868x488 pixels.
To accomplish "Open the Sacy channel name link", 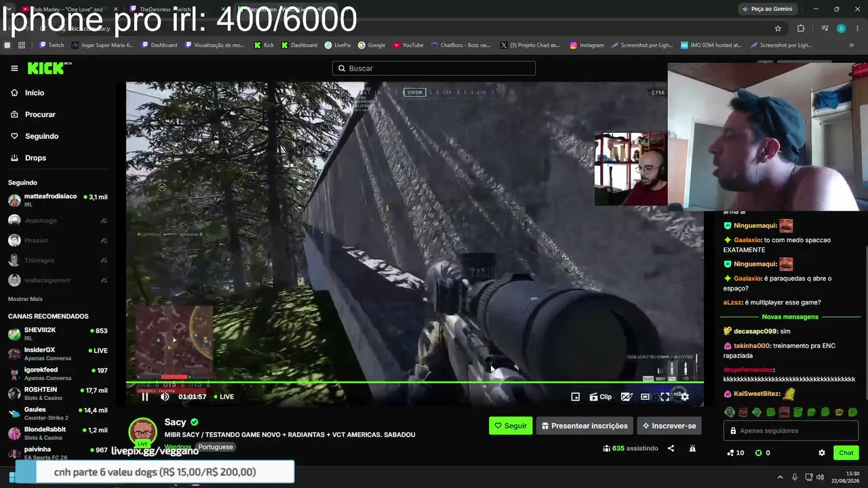I will click(175, 422).
